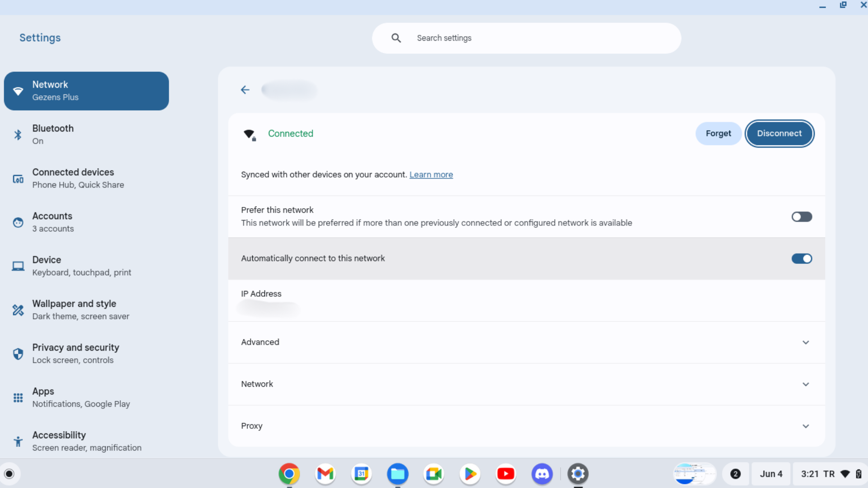Open Google Calendar from the shelf
Screen dimensions: 868x488
click(362, 474)
